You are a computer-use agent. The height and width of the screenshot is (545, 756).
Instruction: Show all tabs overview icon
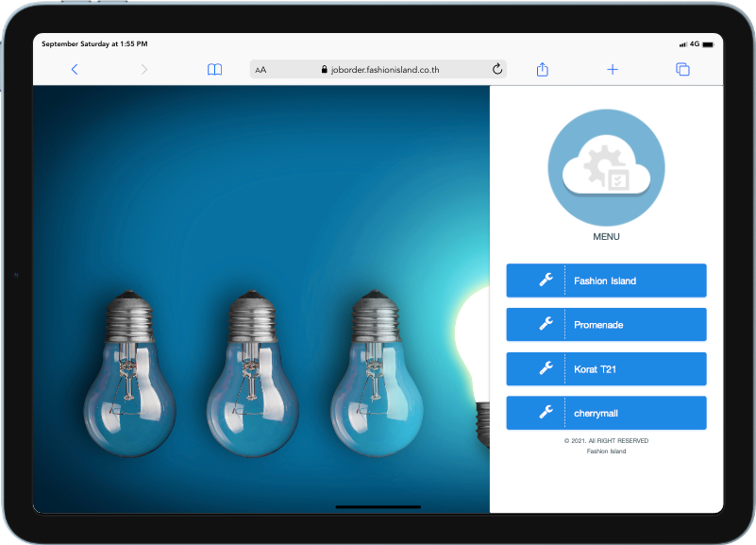(682, 69)
